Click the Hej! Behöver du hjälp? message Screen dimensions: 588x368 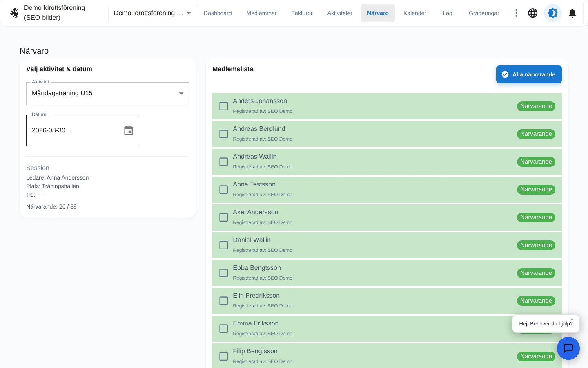[546, 324]
